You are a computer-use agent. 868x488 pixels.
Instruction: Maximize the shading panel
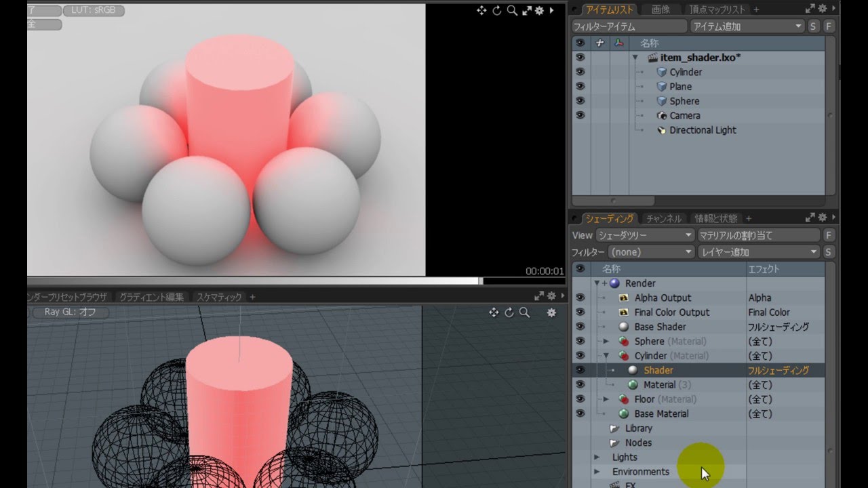810,218
